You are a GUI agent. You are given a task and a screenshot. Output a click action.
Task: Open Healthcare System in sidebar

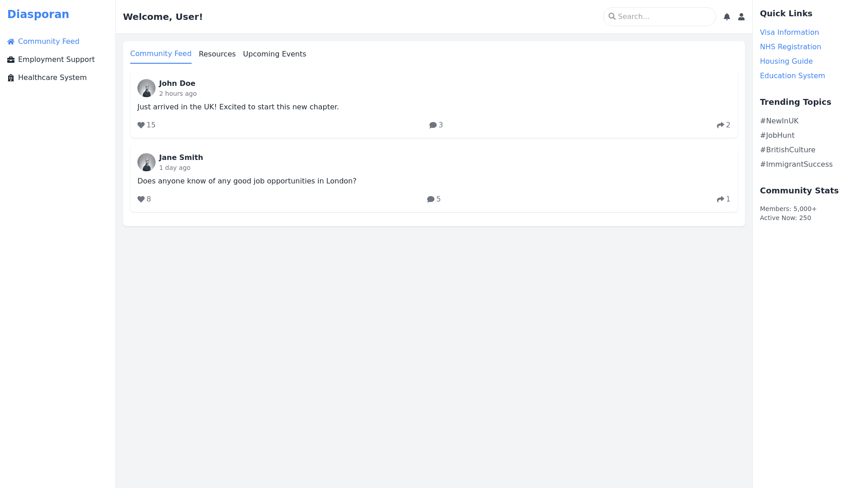pos(52,78)
